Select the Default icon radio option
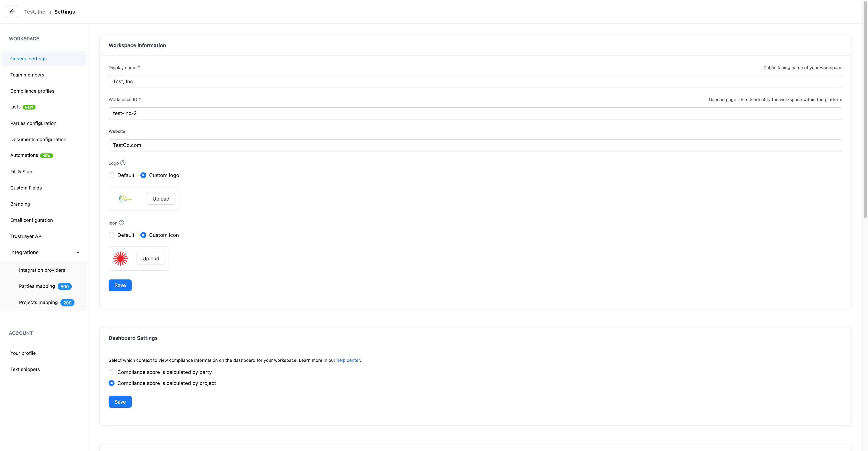The image size is (868, 451). pos(111,235)
